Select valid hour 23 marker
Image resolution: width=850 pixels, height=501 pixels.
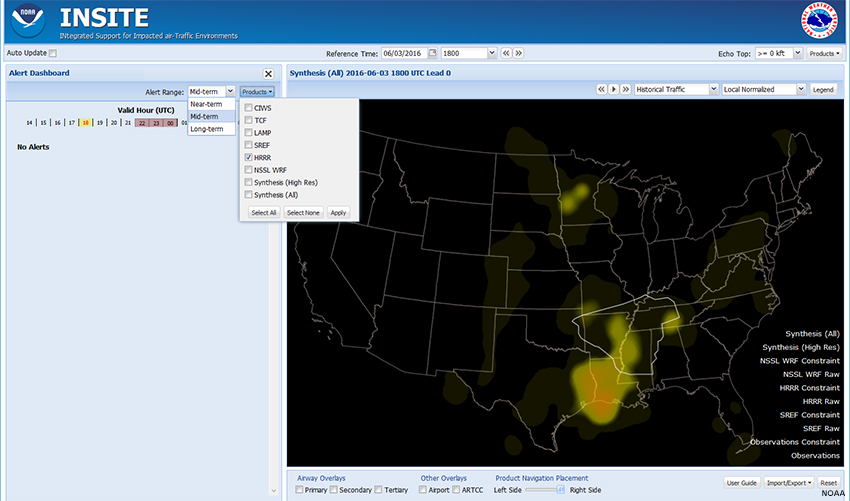156,123
